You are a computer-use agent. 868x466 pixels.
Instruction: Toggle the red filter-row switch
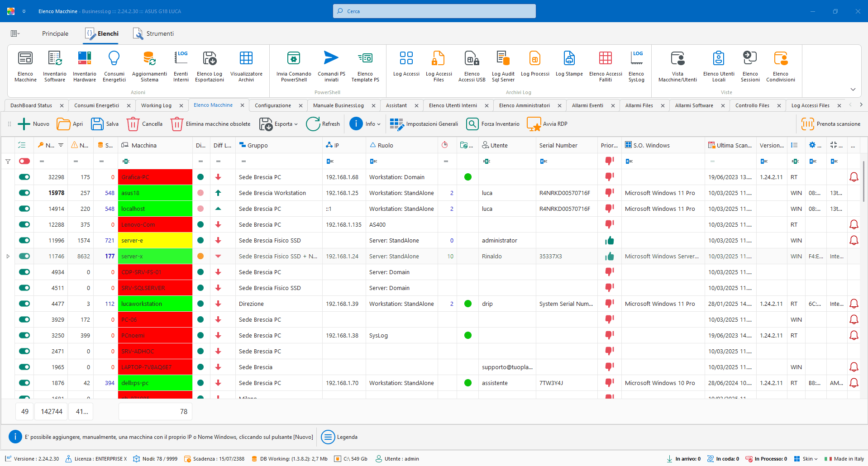click(24, 161)
